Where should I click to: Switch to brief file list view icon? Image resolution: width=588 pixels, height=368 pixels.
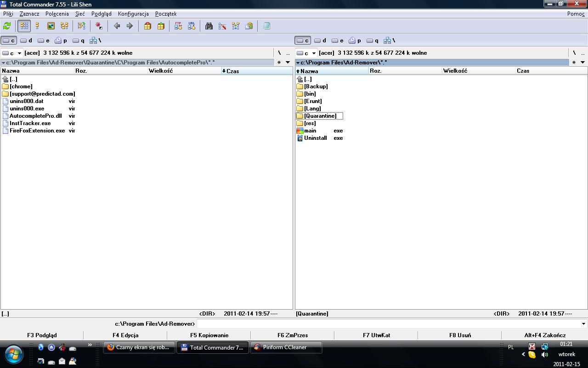click(x=24, y=26)
